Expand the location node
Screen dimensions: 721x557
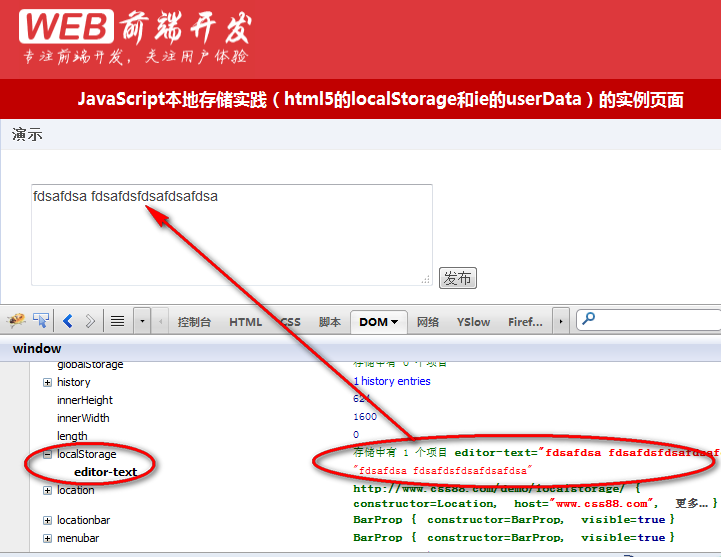[x=47, y=490]
